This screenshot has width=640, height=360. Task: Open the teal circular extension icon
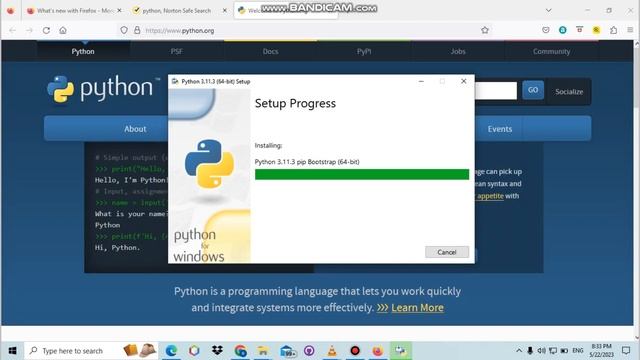pyautogui.click(x=562, y=30)
